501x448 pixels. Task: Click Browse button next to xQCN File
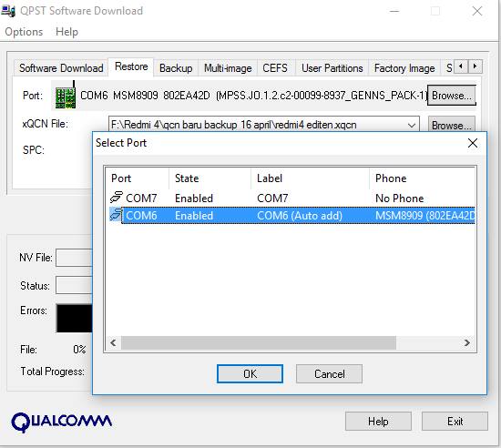tap(452, 125)
